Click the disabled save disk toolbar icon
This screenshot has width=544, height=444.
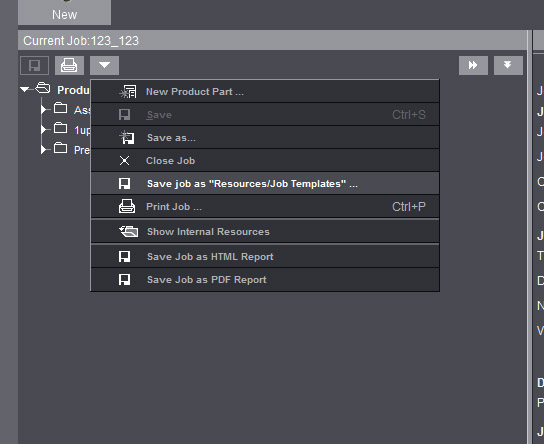[x=34, y=65]
